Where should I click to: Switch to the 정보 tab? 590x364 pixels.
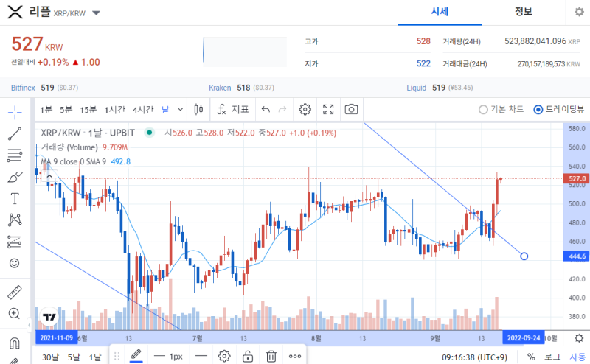pyautogui.click(x=524, y=12)
